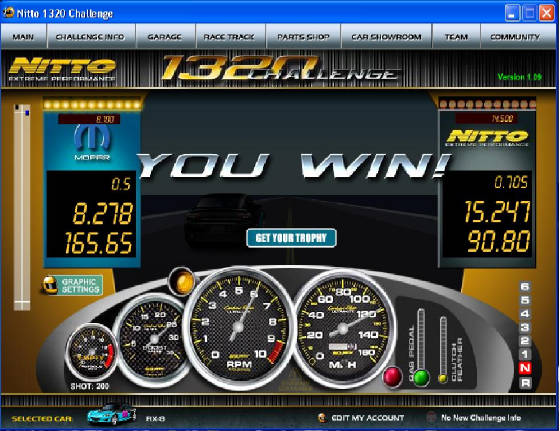Select Neutral gear N
Screen dimensions: 560x431
coord(525,368)
